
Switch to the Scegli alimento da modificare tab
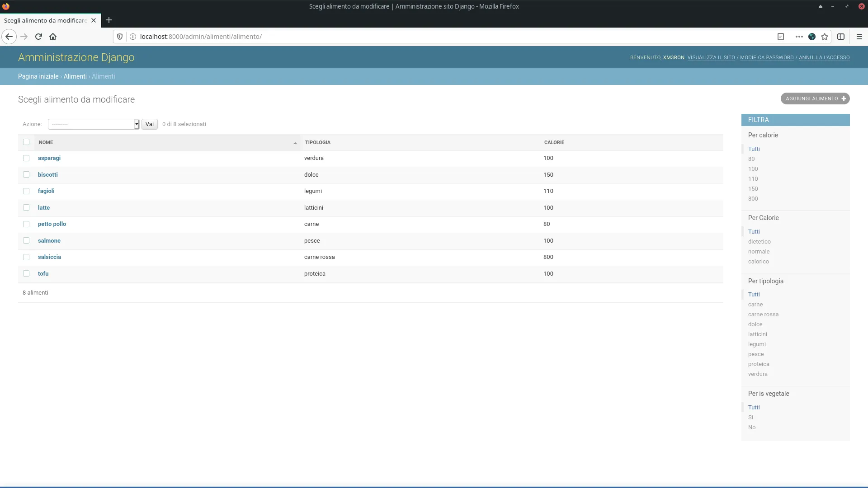pyautogui.click(x=45, y=20)
